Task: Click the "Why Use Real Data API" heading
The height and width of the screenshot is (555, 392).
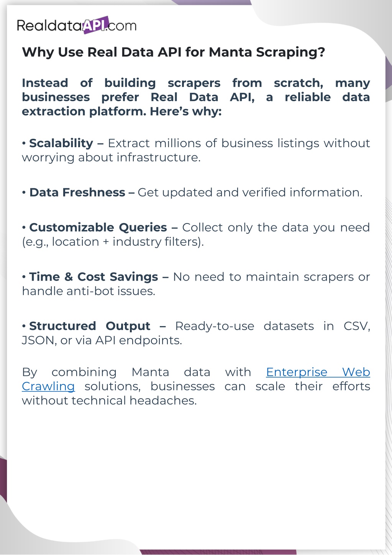Action: (173, 52)
